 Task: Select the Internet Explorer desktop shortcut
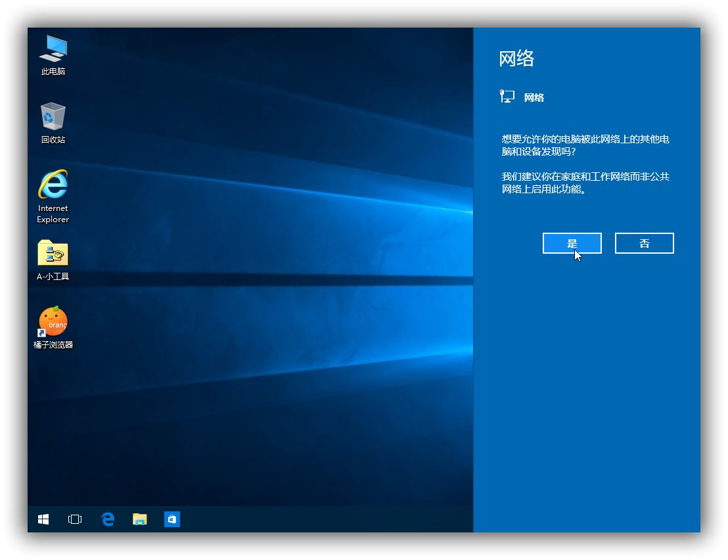53,197
